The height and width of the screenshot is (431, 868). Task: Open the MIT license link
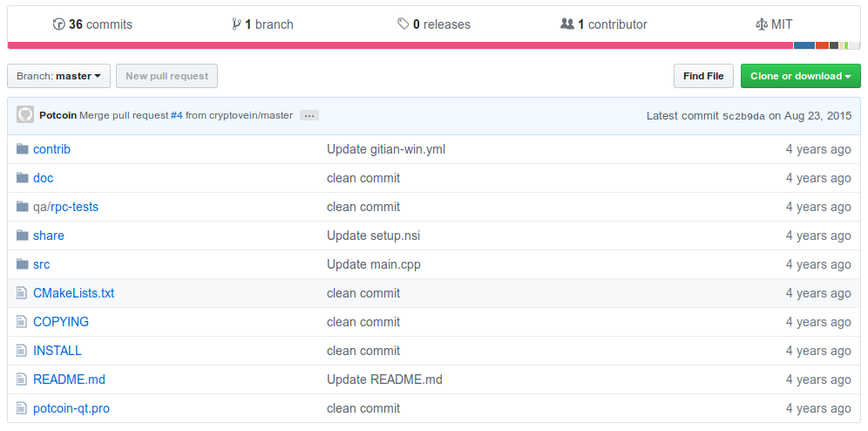point(774,24)
